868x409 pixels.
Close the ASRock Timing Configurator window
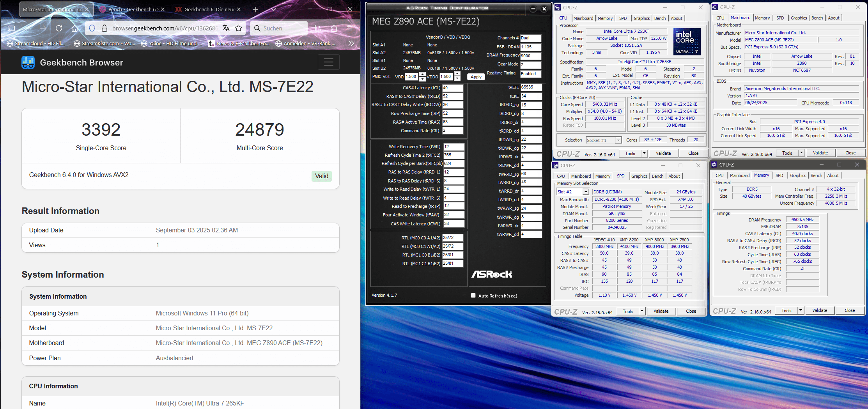(544, 9)
